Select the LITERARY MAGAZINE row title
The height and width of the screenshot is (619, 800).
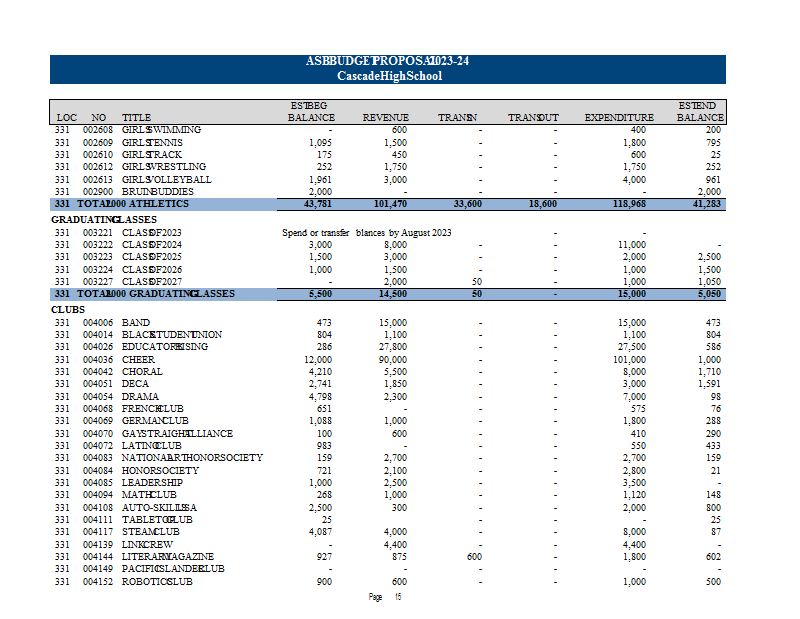coord(168,557)
